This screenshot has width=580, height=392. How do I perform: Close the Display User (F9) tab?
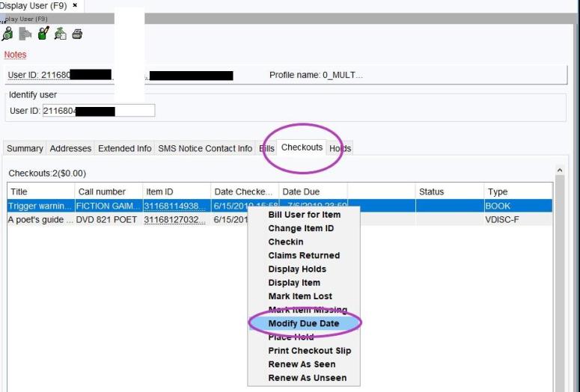click(x=75, y=5)
